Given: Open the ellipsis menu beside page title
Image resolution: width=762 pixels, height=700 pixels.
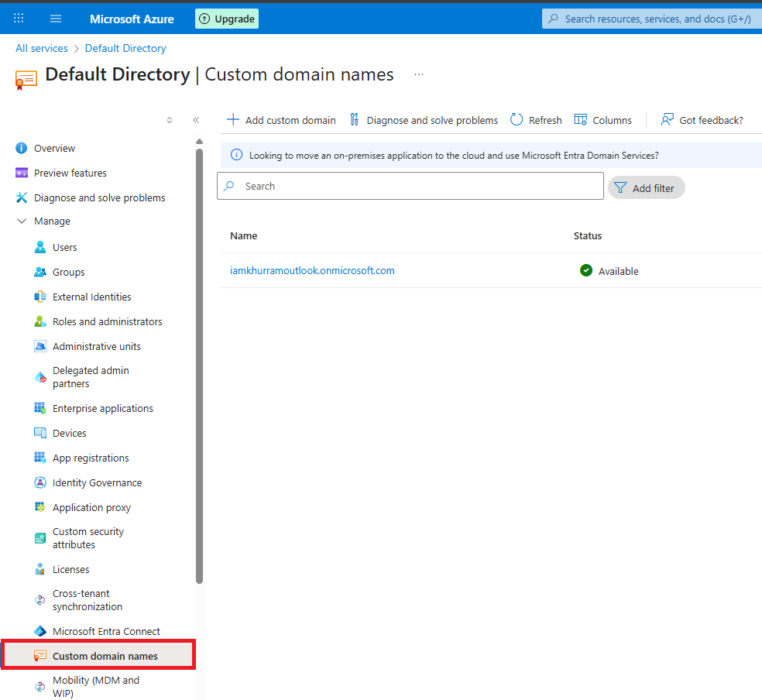Looking at the screenshot, I should (419, 74).
